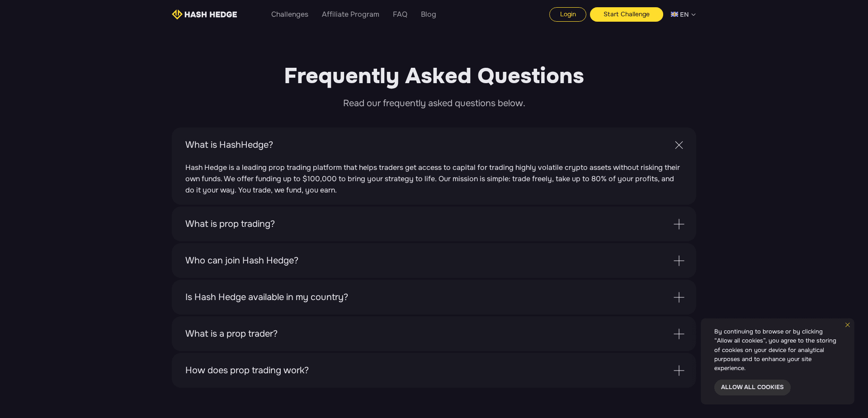Click the Who can join Hash Hedge question row

point(241,260)
